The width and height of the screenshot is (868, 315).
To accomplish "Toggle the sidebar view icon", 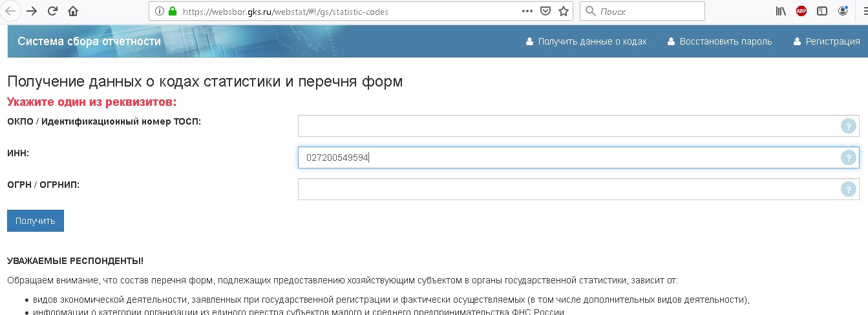I will point(822,11).
